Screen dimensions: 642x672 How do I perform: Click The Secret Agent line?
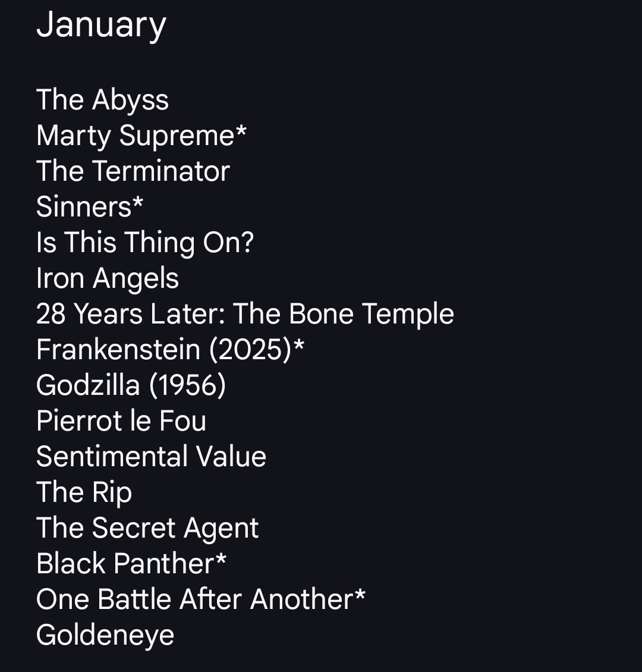point(147,528)
